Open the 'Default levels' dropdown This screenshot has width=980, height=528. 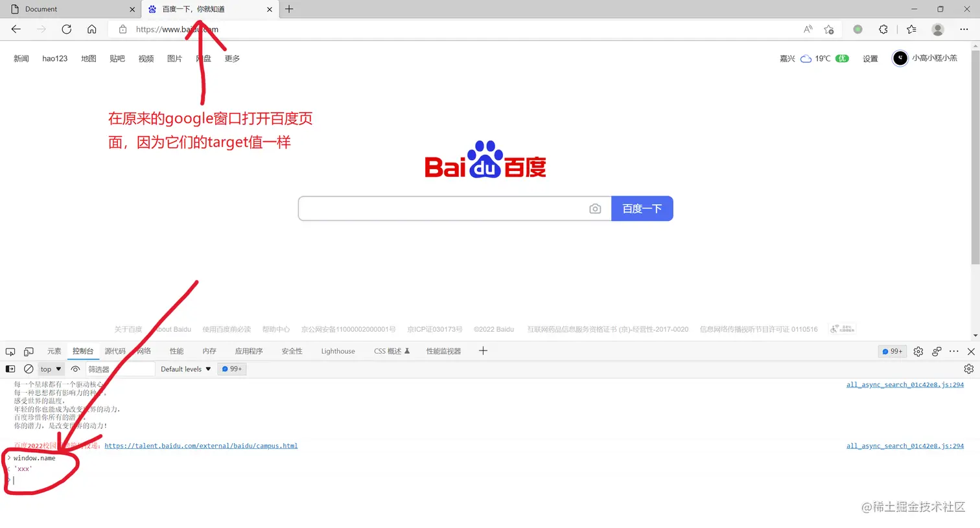point(184,369)
